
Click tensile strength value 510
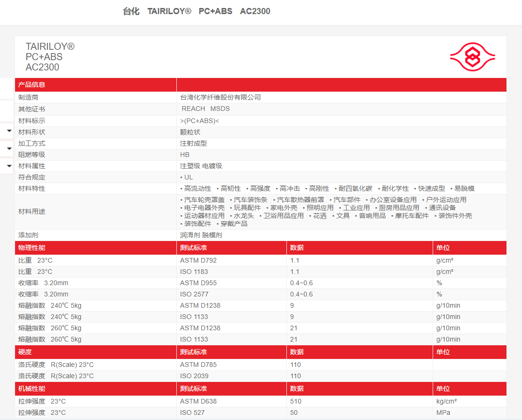point(296,401)
